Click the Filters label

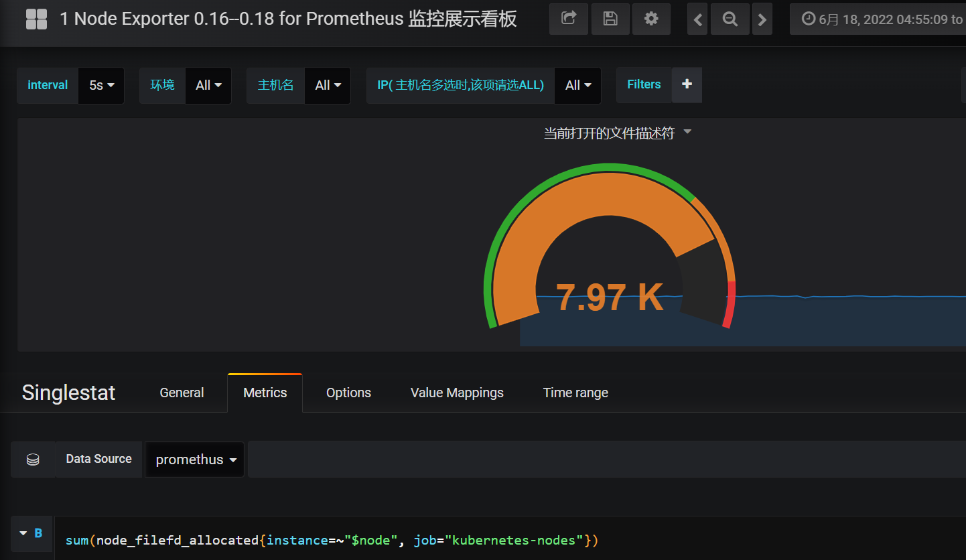point(644,84)
